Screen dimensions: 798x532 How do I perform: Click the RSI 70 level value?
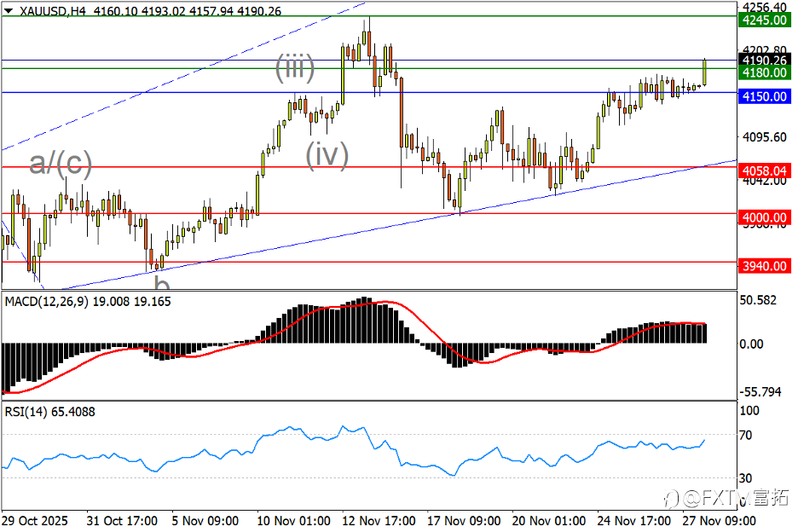pyautogui.click(x=746, y=435)
